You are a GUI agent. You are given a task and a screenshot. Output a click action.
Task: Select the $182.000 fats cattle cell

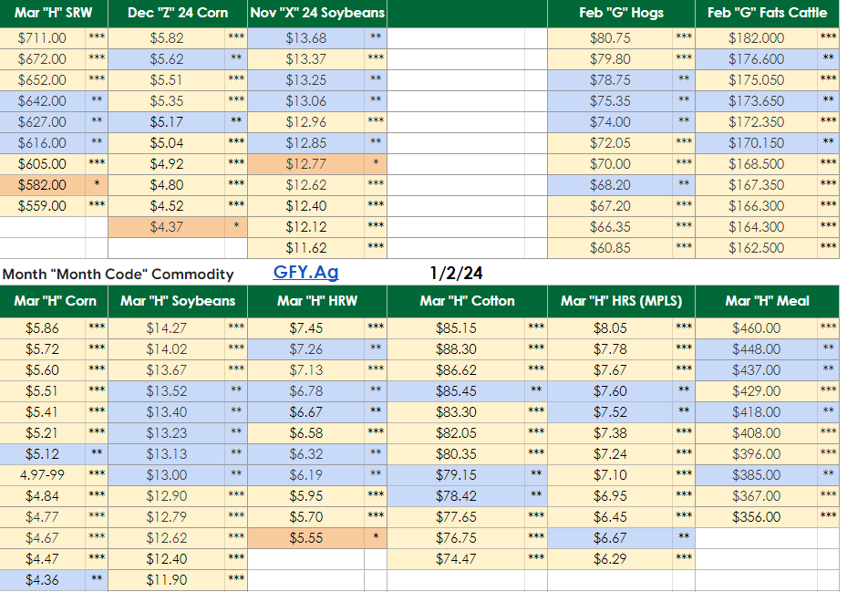pos(756,38)
